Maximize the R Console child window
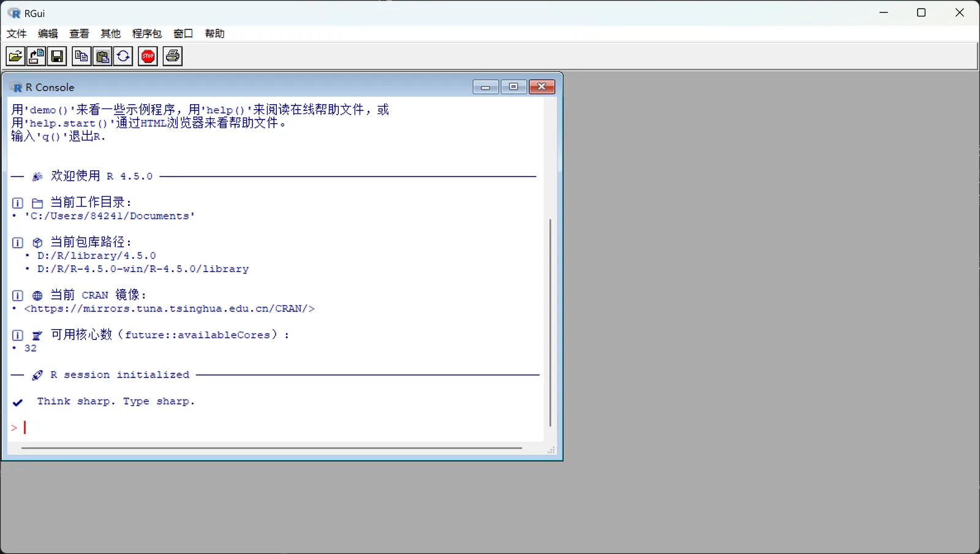Viewport: 980px width, 554px height. click(x=513, y=87)
